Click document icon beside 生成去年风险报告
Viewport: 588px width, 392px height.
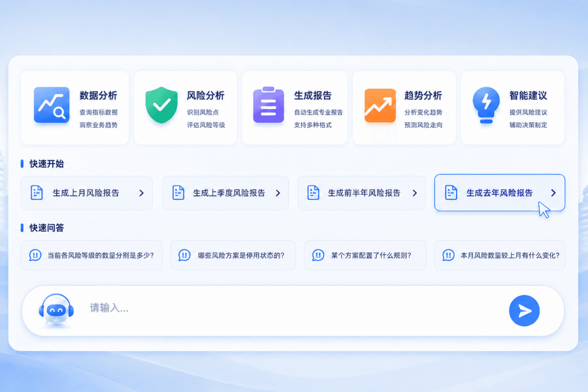click(x=451, y=193)
